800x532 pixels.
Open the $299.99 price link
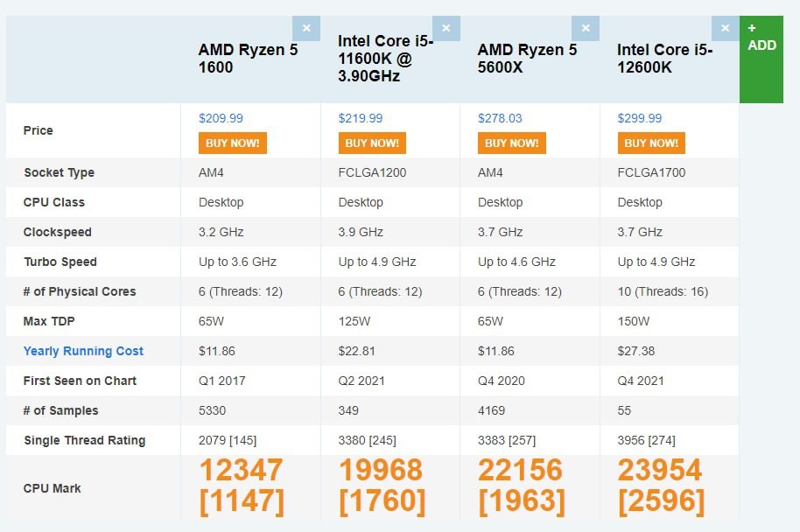(x=639, y=118)
